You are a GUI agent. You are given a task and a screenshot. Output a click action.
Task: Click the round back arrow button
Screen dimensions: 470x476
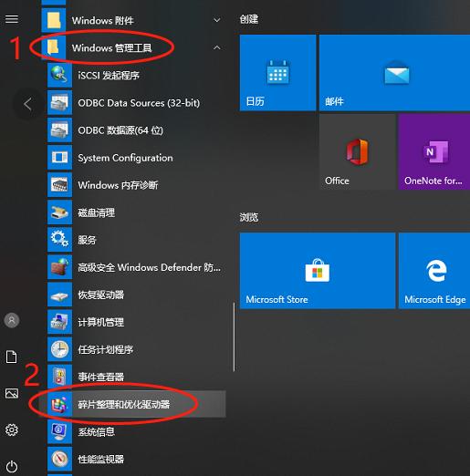[x=27, y=104]
